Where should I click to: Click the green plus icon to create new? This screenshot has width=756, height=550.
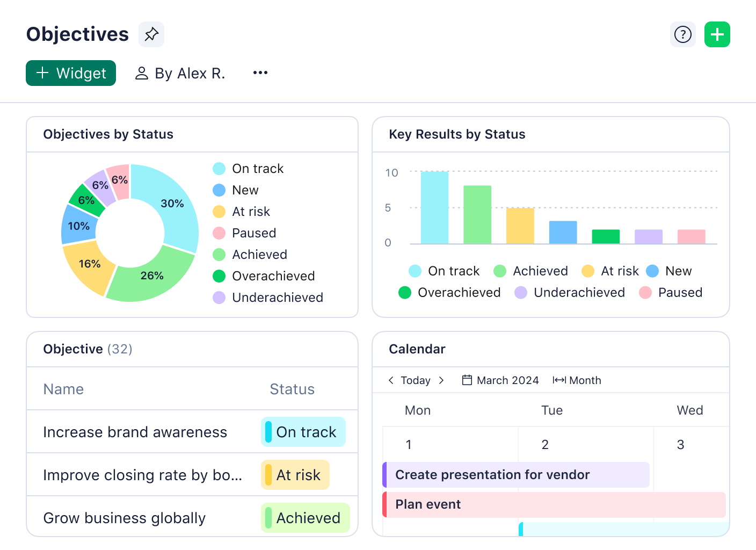pyautogui.click(x=717, y=34)
